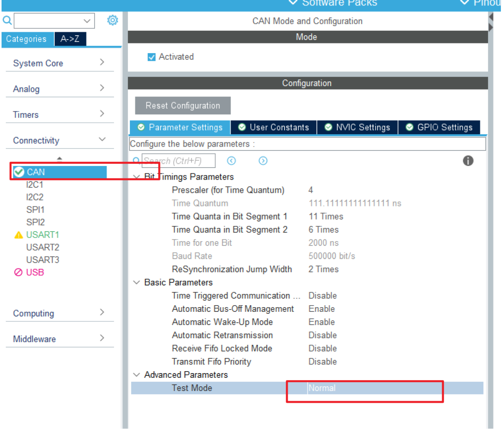Select the Baud Rate 500000 bit/s value
The image size is (504, 429).
[332, 256]
